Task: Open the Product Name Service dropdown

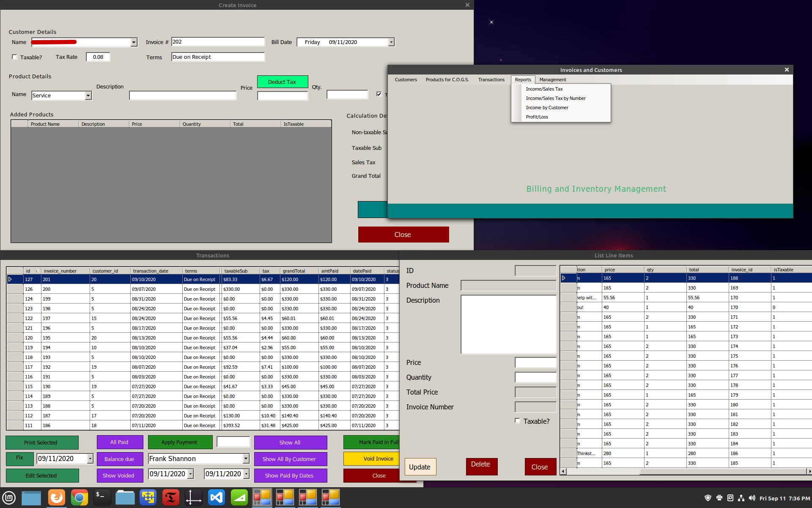Action: pyautogui.click(x=88, y=96)
